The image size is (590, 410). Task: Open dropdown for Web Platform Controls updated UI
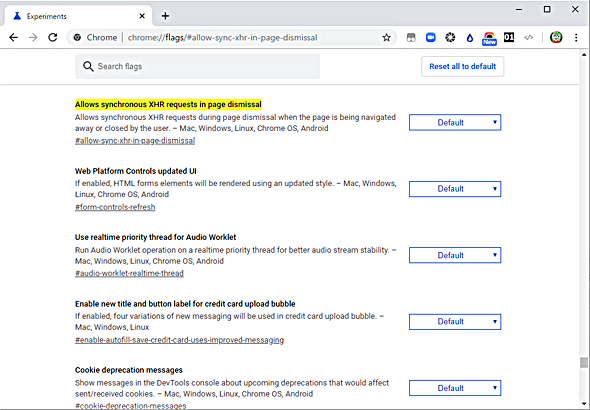[455, 189]
